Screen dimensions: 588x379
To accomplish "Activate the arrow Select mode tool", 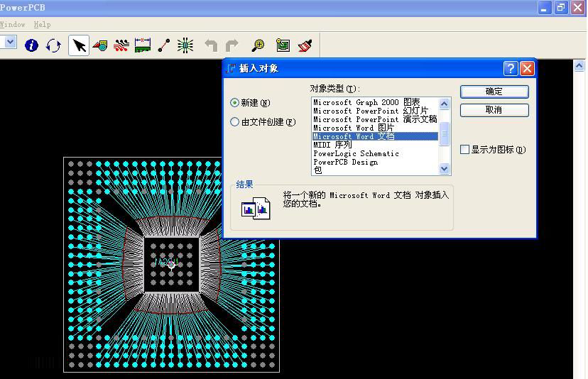I will coord(79,45).
